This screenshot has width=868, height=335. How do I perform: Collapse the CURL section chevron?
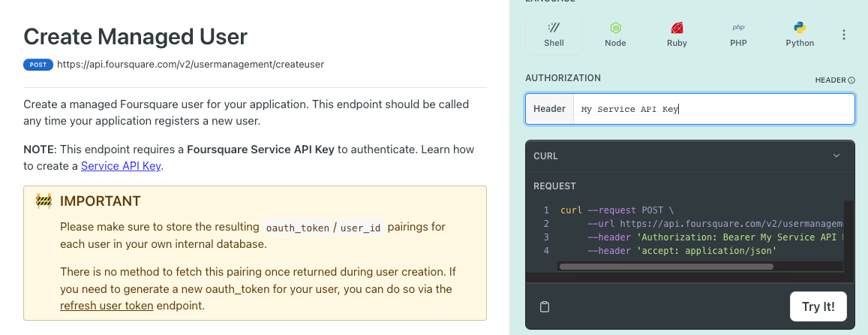pos(836,155)
